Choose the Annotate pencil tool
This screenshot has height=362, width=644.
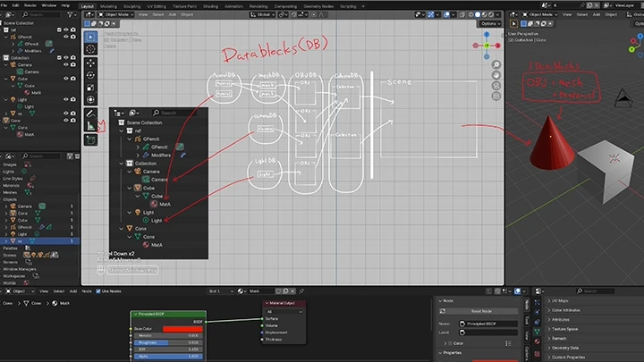pos(90,114)
